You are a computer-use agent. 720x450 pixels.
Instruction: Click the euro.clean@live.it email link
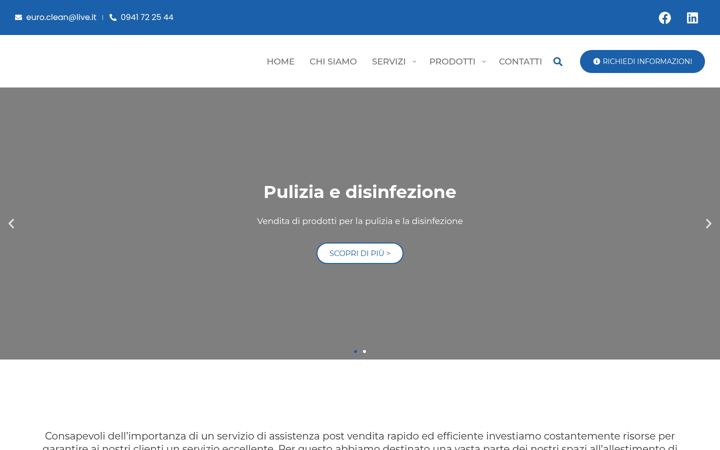61,17
